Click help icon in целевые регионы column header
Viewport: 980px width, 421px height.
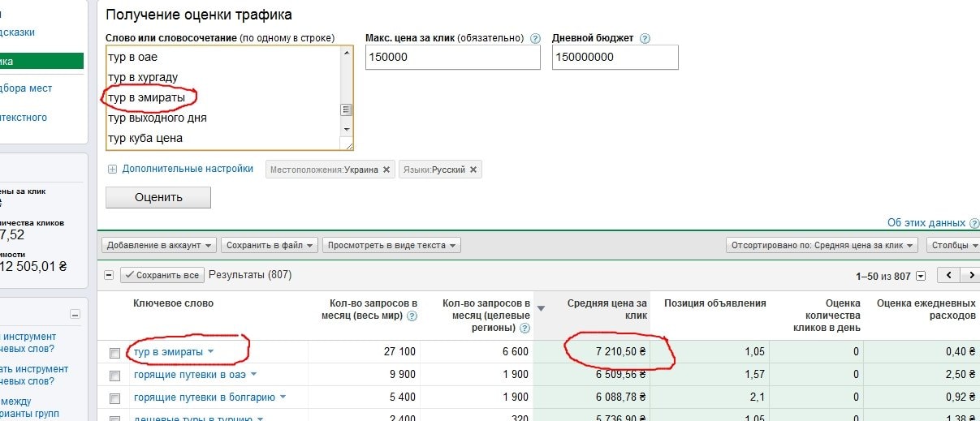pyautogui.click(x=525, y=328)
